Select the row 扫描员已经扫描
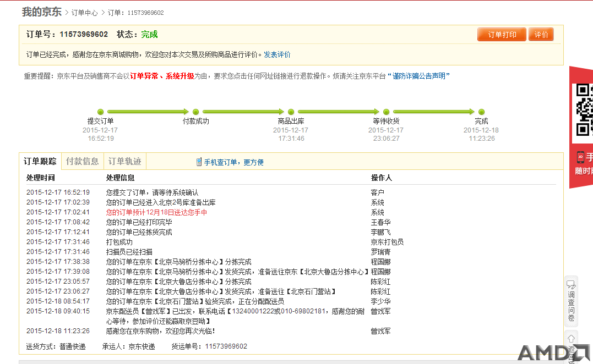Image resolution: width=593 pixels, height=364 pixels. point(129,252)
